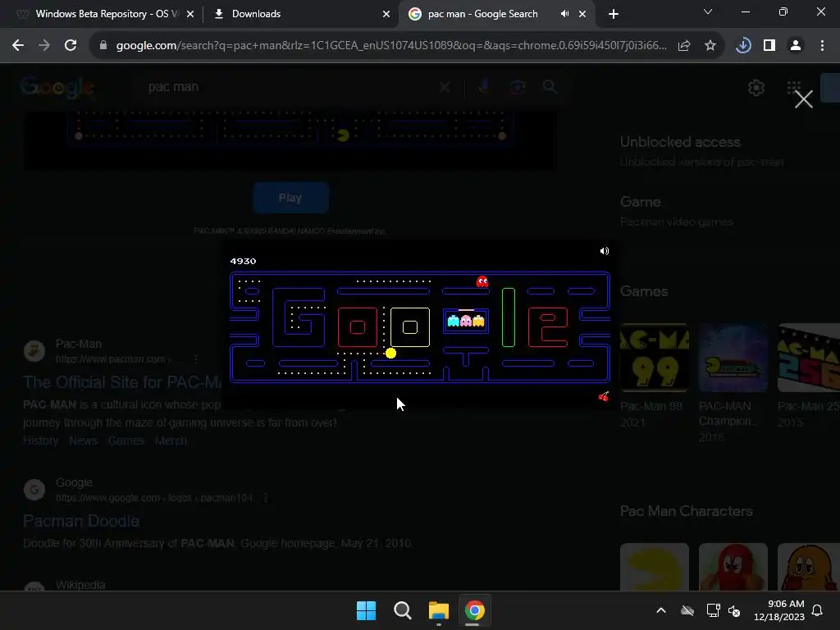
Task: Open the Google apps grid
Action: click(x=794, y=88)
